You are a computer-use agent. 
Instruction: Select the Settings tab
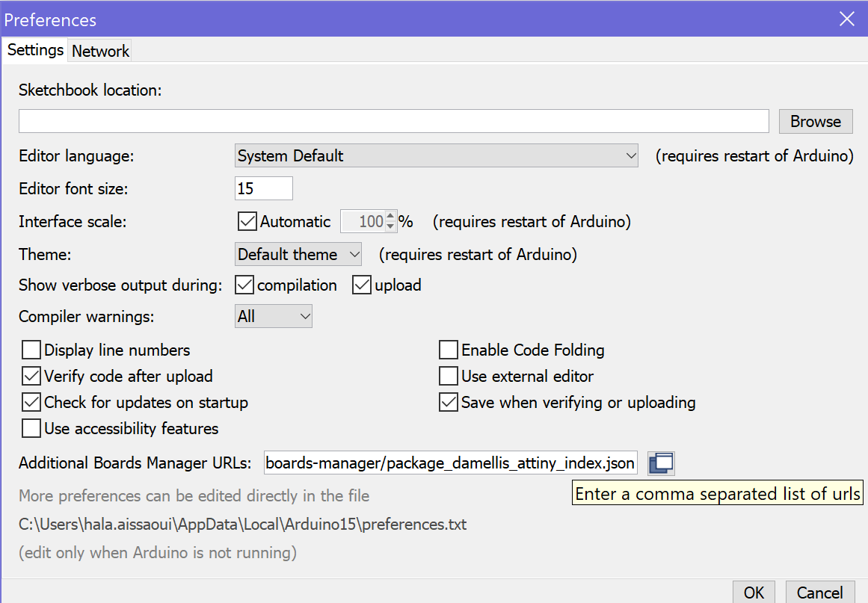[x=35, y=50]
